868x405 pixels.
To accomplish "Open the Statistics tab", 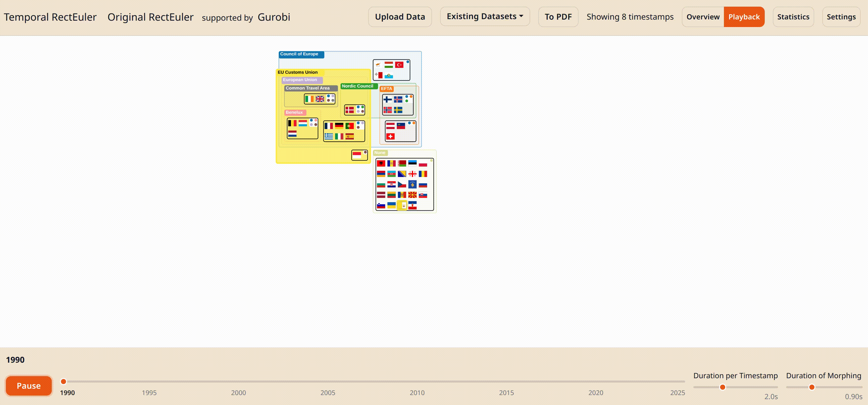I will 793,17.
